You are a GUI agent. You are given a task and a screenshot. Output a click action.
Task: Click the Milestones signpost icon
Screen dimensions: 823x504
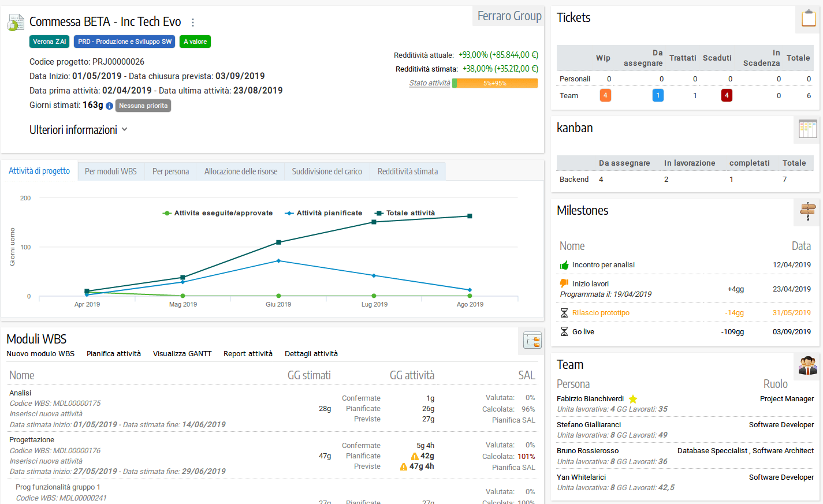807,211
